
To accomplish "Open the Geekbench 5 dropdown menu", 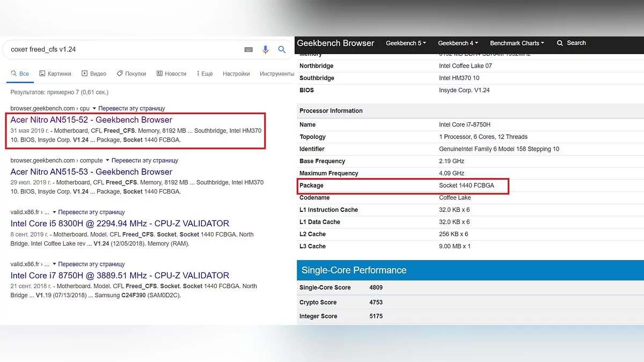I will click(406, 43).
